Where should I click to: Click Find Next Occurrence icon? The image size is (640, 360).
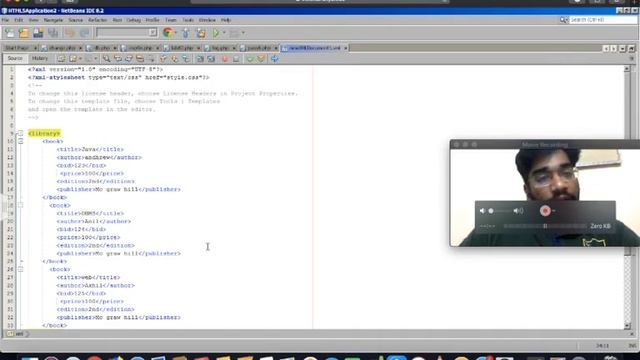[129, 59]
